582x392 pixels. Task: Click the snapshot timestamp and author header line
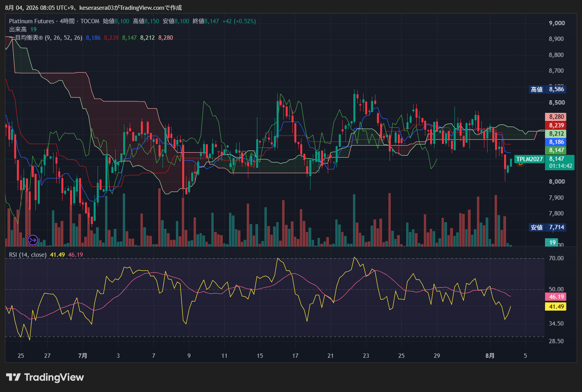(x=93, y=7)
